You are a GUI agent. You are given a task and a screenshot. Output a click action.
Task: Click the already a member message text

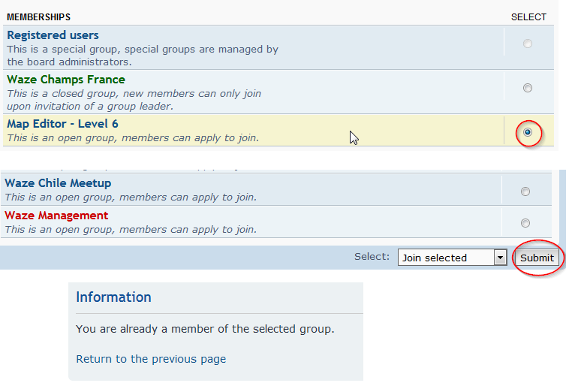pos(205,329)
